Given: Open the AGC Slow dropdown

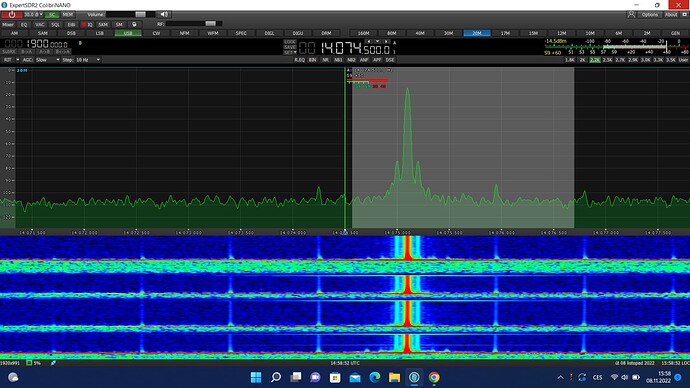Looking at the screenshot, I should pyautogui.click(x=47, y=60).
